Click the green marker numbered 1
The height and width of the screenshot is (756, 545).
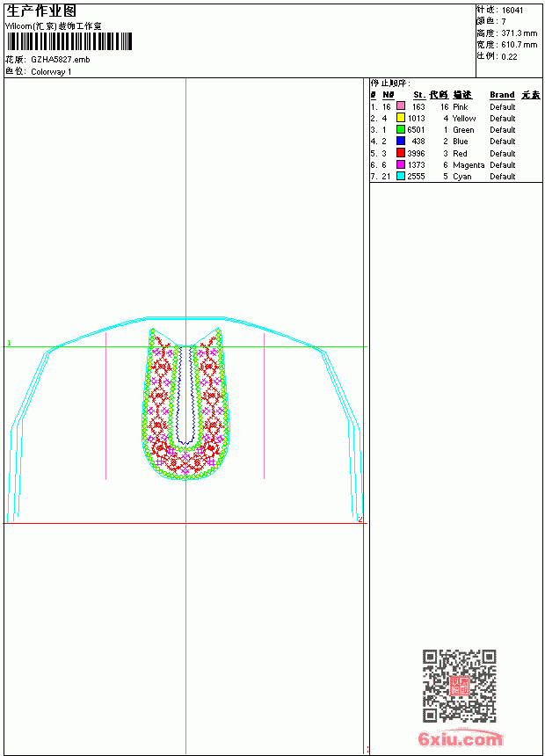[x=9, y=343]
